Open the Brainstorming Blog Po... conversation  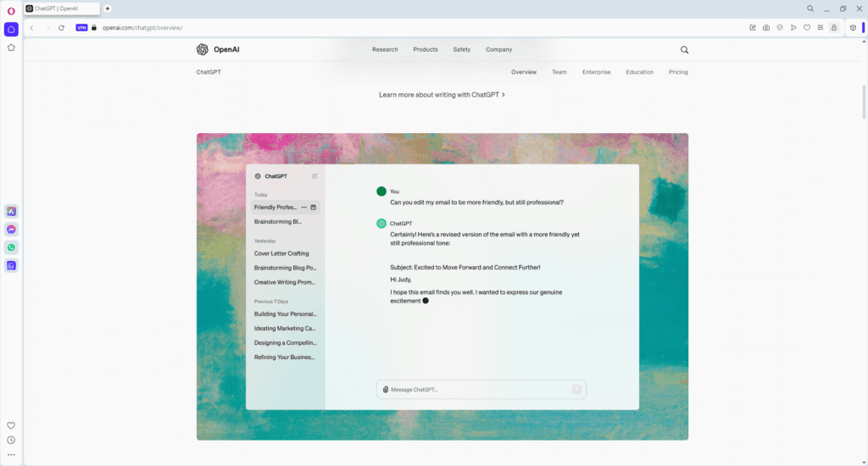pos(285,268)
